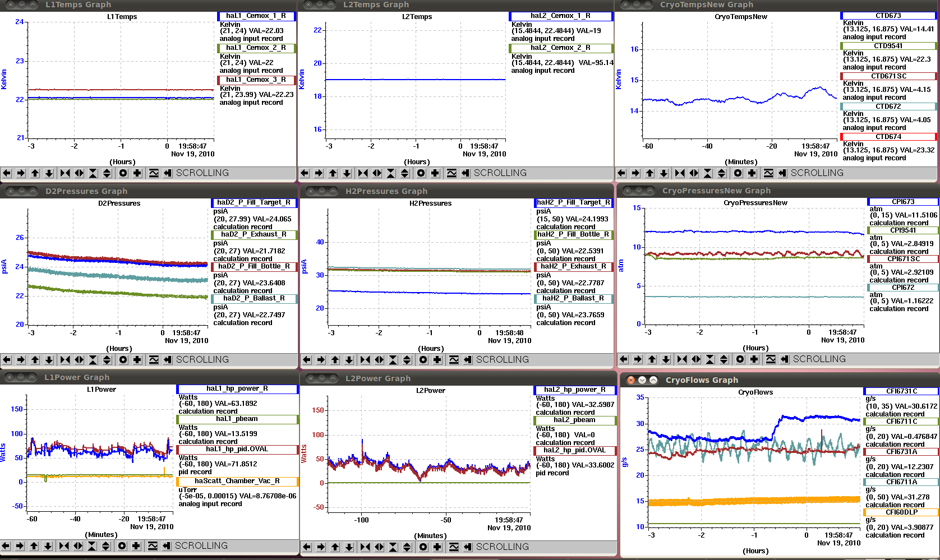Screen dimensions: 940x560
Task: Select the CFI6731C legend label in CryoFlows
Action: coord(902,391)
